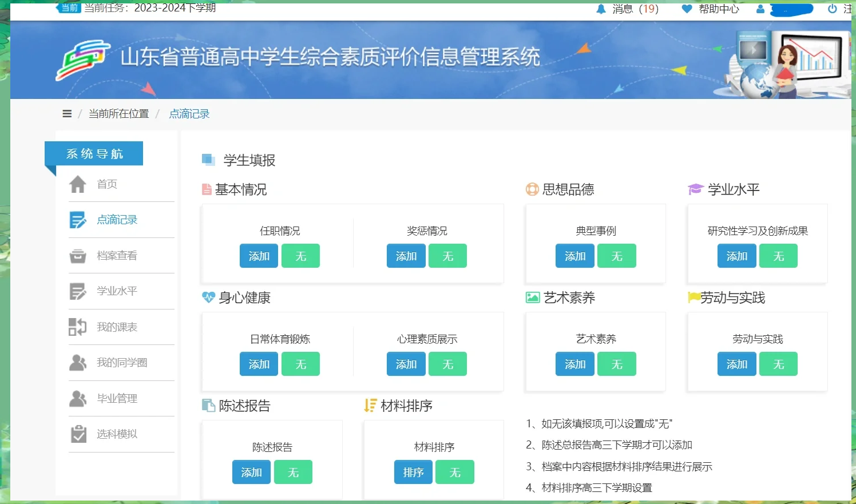Set 任职情况 to 无
The height and width of the screenshot is (504, 856).
click(x=300, y=256)
